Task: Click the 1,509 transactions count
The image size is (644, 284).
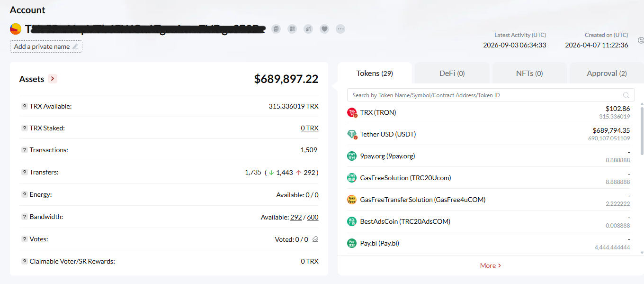Action: point(309,150)
